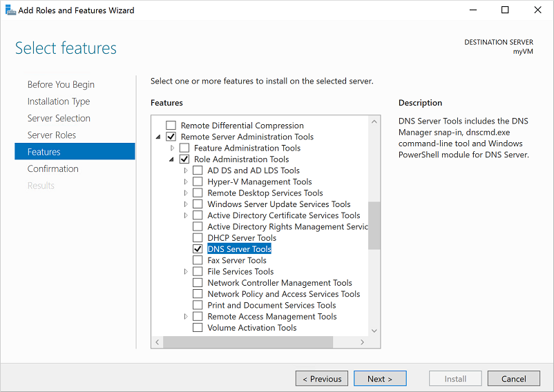Image resolution: width=554 pixels, height=392 pixels.
Task: Collapse the Remote Server Administration Tools node
Action: [160, 137]
